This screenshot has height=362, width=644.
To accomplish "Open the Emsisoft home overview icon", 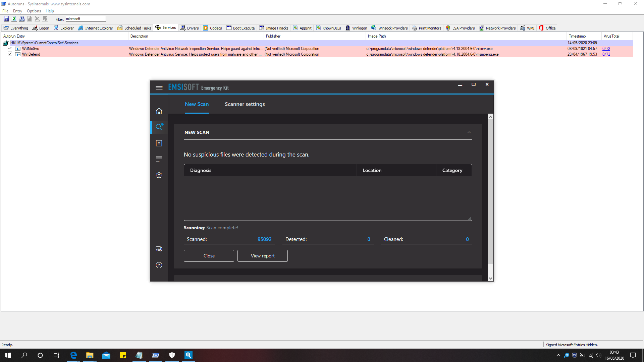I will tap(159, 111).
